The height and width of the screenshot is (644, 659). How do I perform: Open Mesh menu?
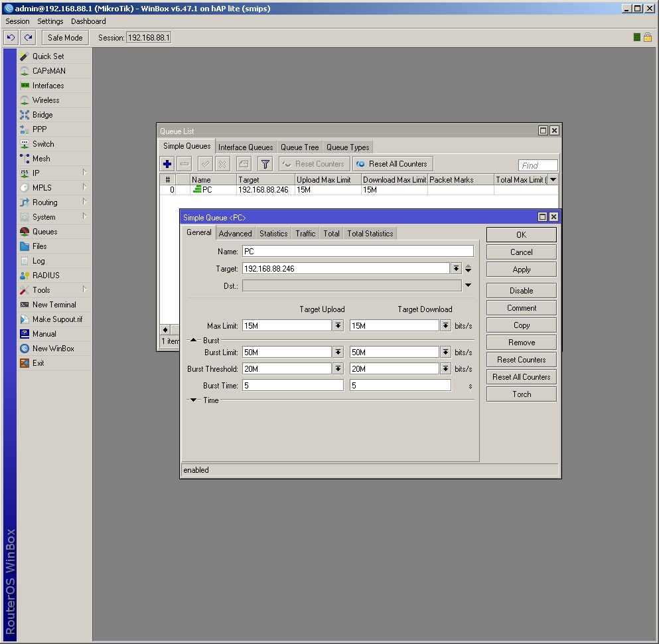(54, 159)
